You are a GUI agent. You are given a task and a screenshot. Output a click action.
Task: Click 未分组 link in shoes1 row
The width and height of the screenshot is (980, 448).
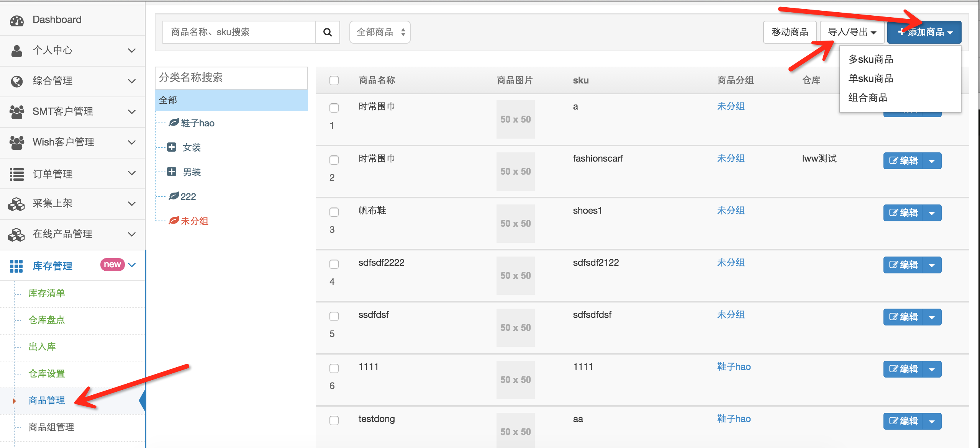731,211
